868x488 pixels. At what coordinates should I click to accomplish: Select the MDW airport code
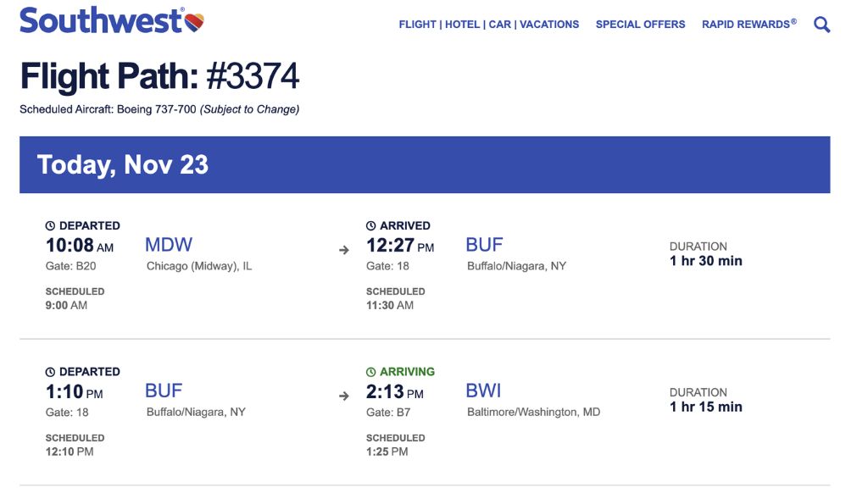coord(170,245)
